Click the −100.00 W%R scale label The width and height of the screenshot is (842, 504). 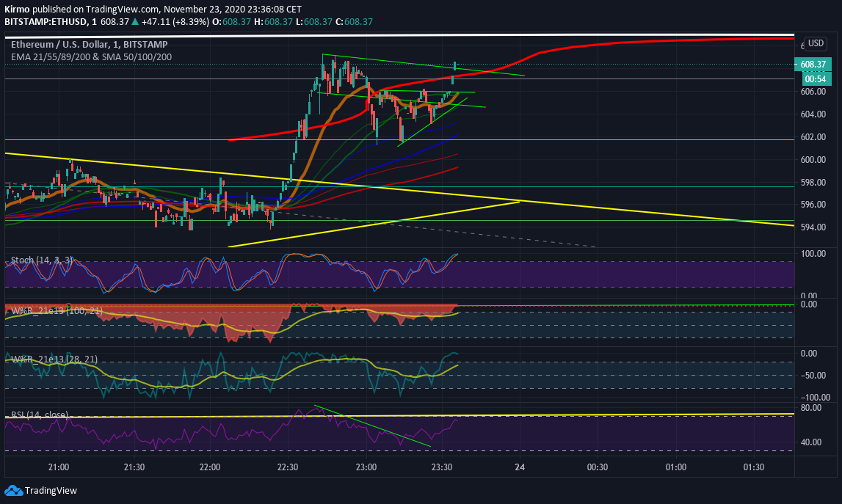pyautogui.click(x=815, y=397)
